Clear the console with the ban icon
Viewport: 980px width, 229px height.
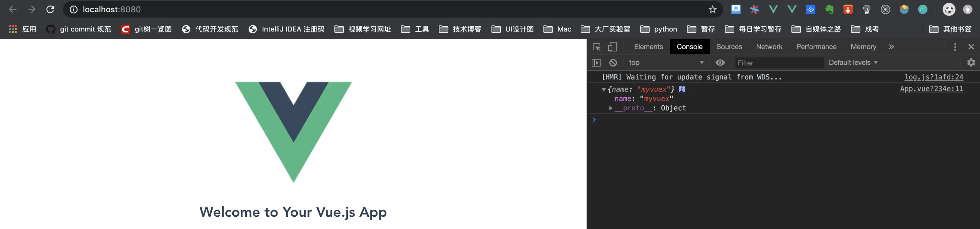[x=613, y=63]
